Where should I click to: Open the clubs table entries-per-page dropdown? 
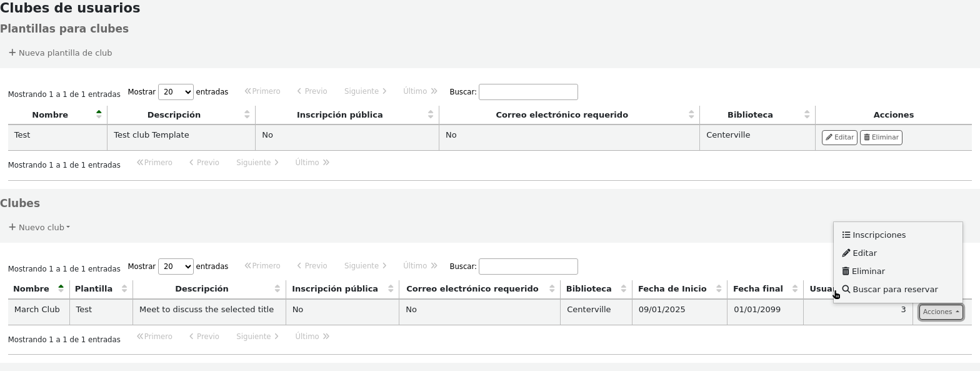[176, 267]
